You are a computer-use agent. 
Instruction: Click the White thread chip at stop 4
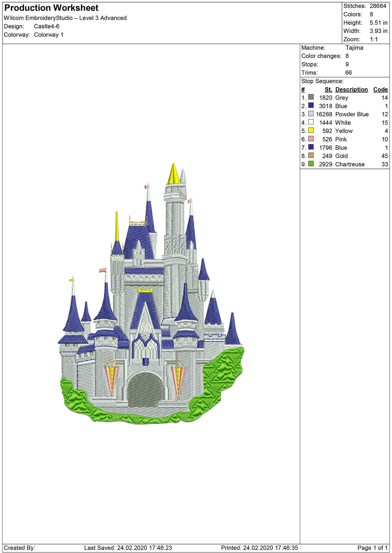pyautogui.click(x=310, y=122)
